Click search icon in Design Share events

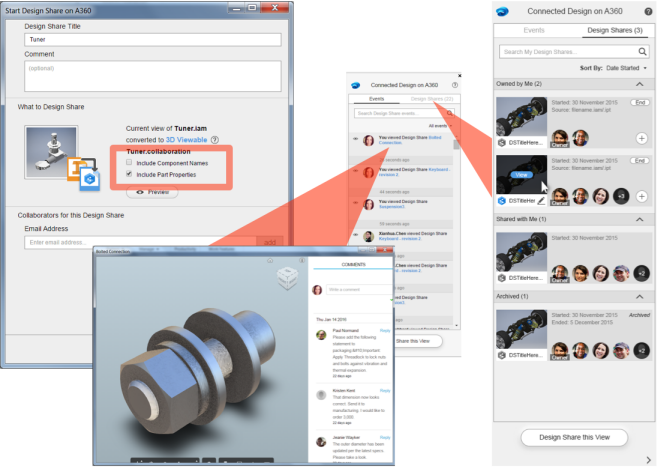click(x=450, y=113)
